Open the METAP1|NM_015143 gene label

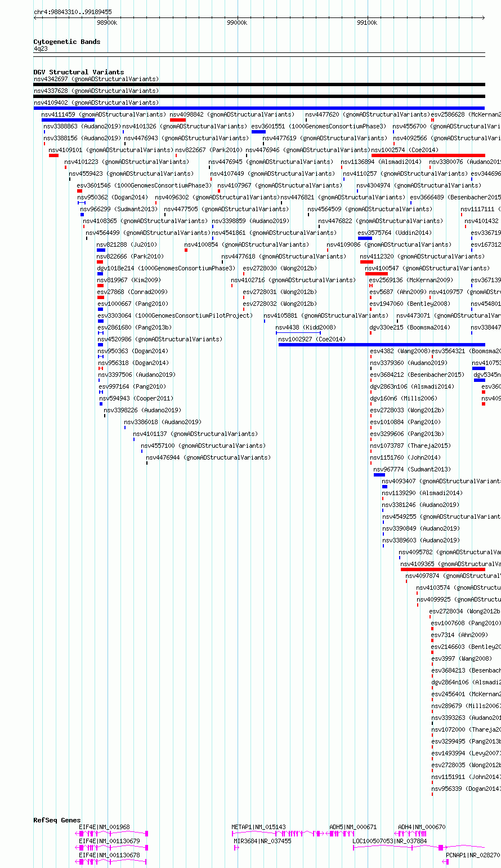[258, 827]
